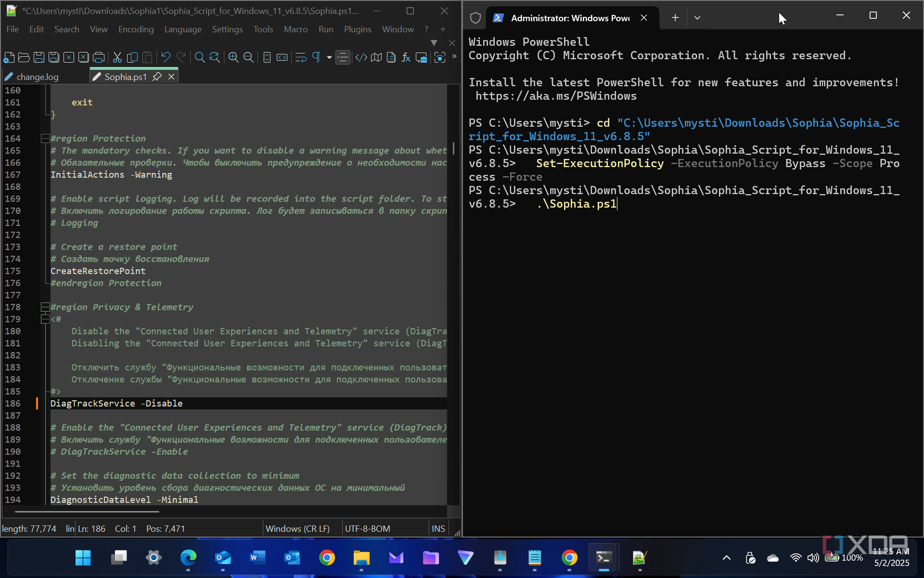This screenshot has height=578, width=924.
Task: Toggle the indent guide button
Action: coord(343,58)
